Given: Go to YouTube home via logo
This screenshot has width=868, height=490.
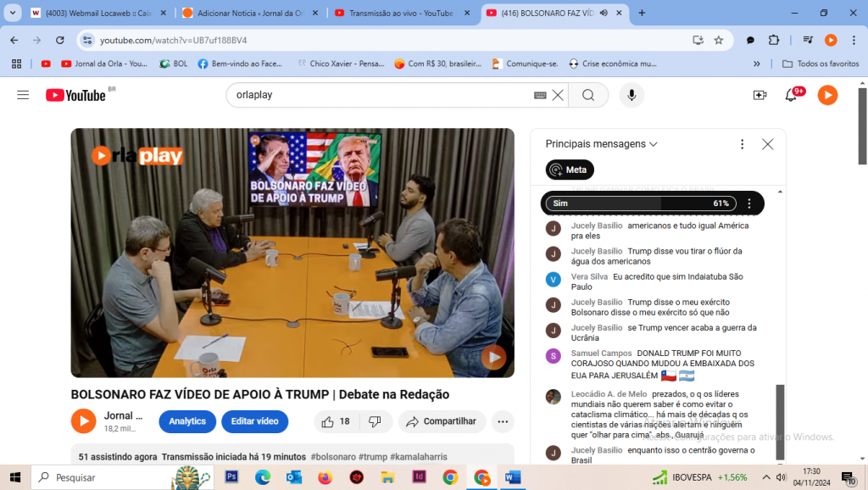Looking at the screenshot, I should [75, 95].
